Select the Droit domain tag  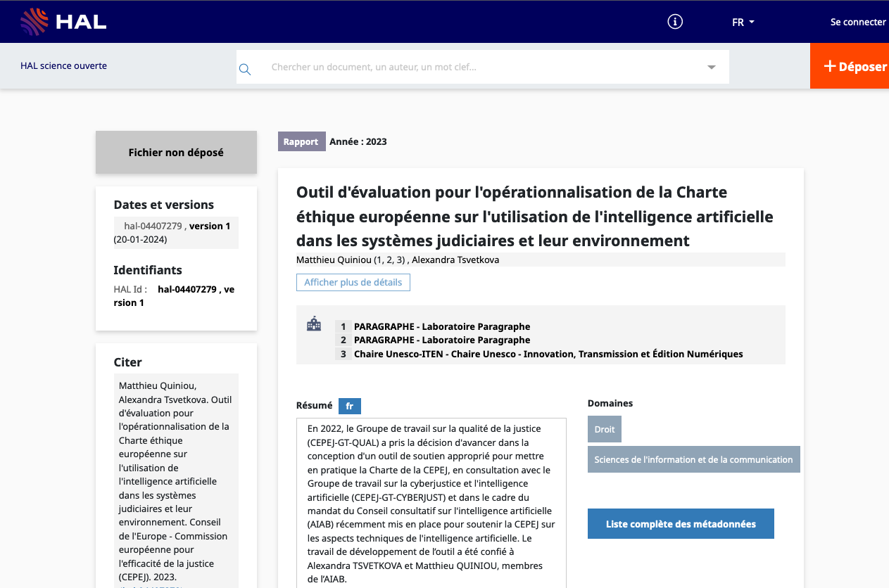tap(604, 430)
